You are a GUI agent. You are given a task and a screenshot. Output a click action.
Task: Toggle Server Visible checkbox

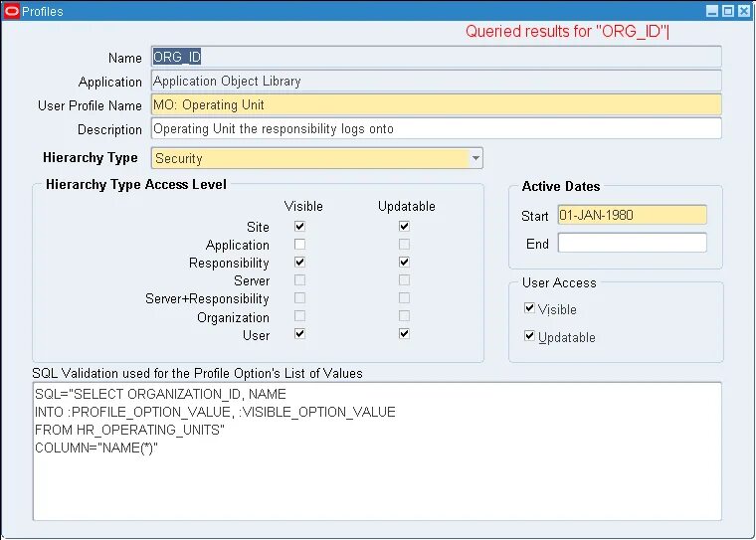click(x=299, y=279)
